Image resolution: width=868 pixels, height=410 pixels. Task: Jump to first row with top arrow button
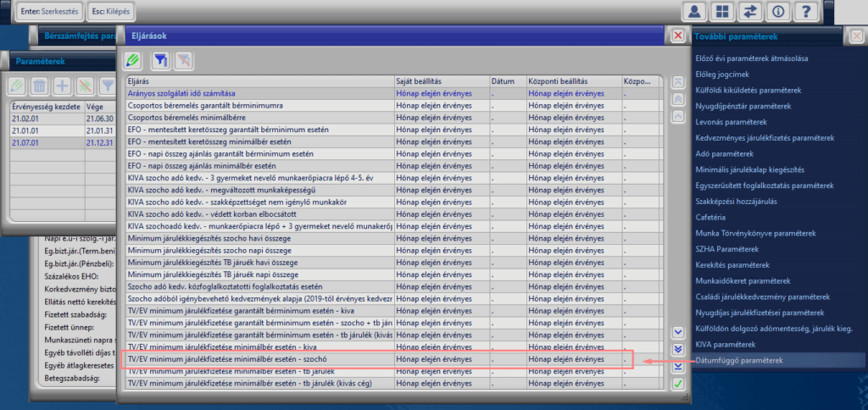pyautogui.click(x=677, y=81)
